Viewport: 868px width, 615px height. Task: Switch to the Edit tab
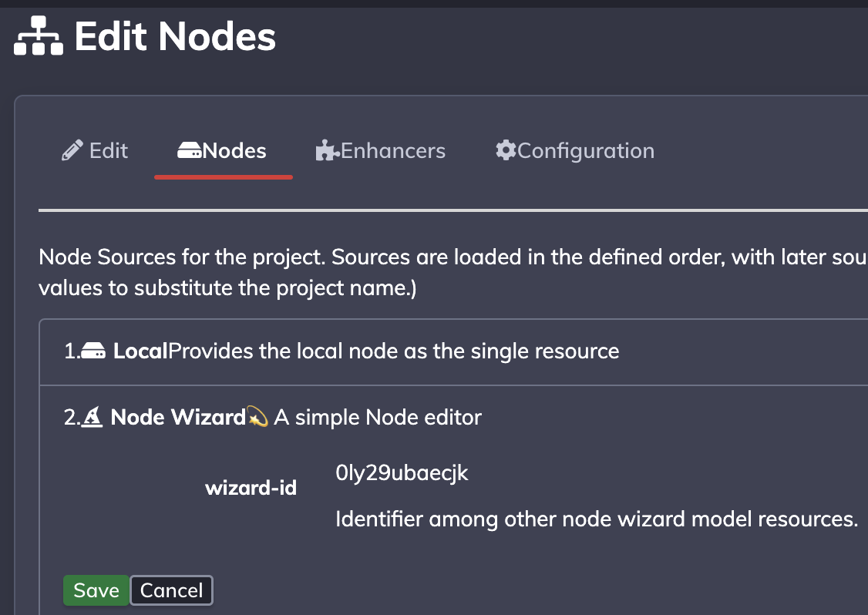pyautogui.click(x=95, y=150)
